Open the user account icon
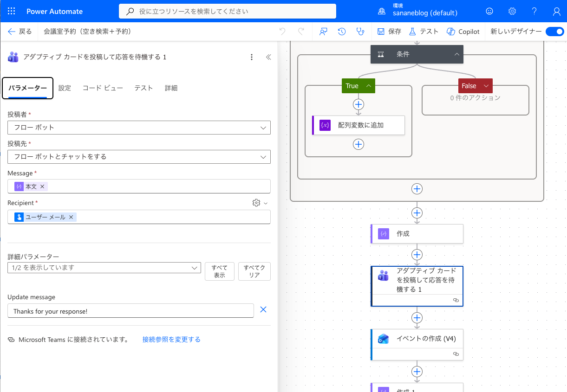 557,11
